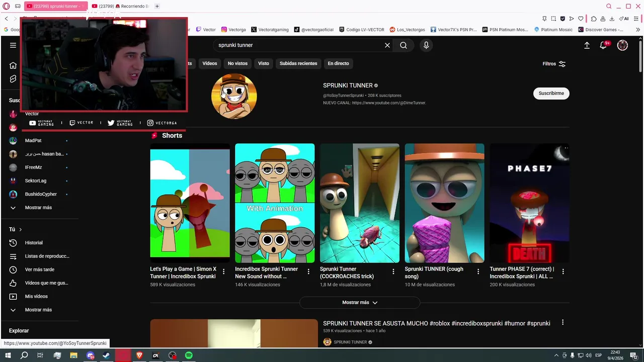644x362 pixels.
Task: Open the YouTube hamburger guide menu
Action: point(13,45)
